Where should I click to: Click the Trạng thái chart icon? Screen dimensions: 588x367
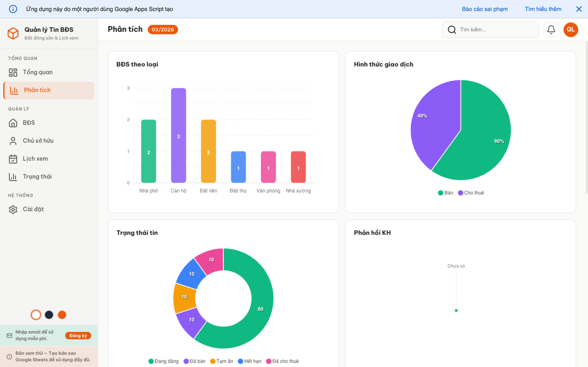tap(13, 176)
